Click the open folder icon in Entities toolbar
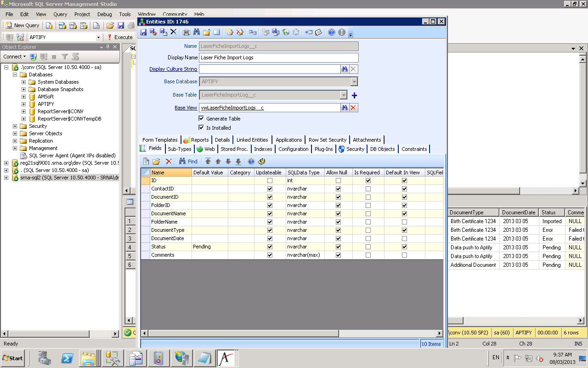Viewport: 588px width, 368px height. tap(207, 32)
